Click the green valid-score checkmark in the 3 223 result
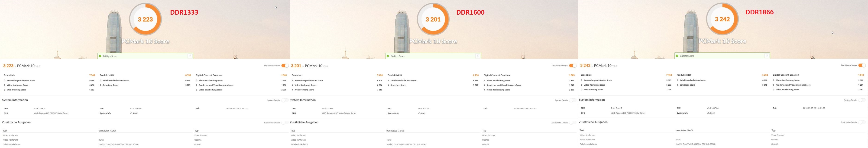Screen dimensions: 868x148 pyautogui.click(x=100, y=56)
